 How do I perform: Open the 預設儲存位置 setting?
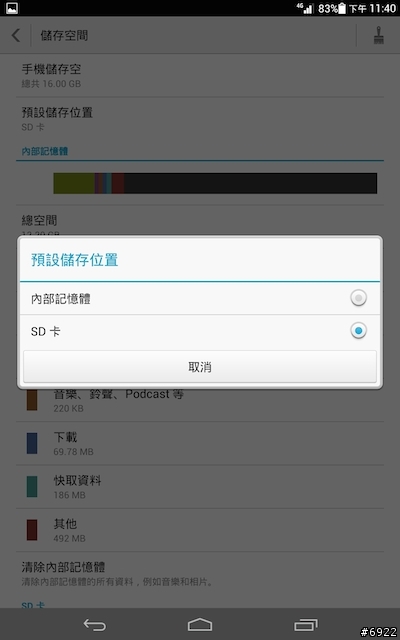(200, 119)
